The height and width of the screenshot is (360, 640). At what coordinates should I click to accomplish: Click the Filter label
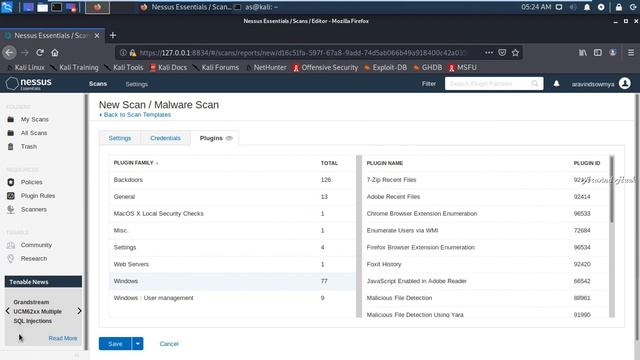tap(429, 83)
